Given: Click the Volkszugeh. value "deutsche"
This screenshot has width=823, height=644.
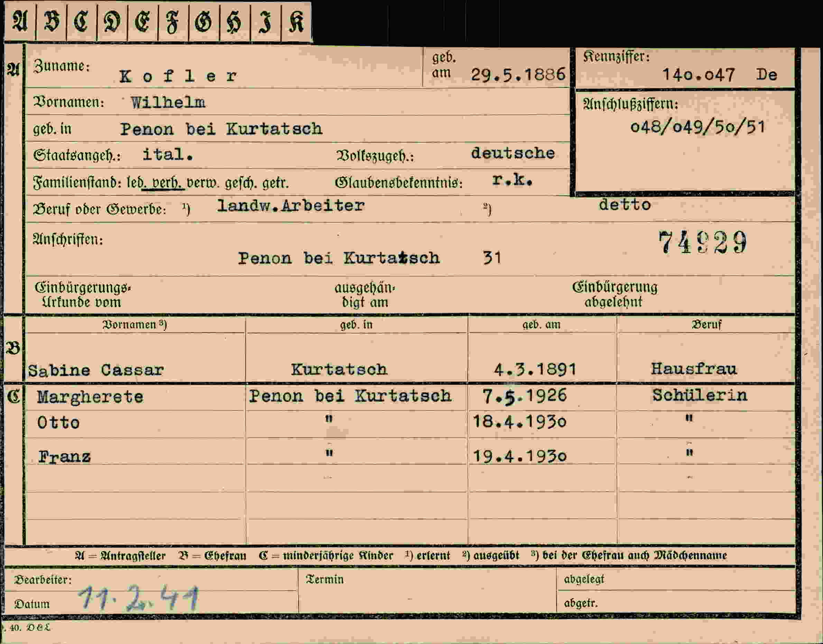Looking at the screenshot, I should coord(513,153).
